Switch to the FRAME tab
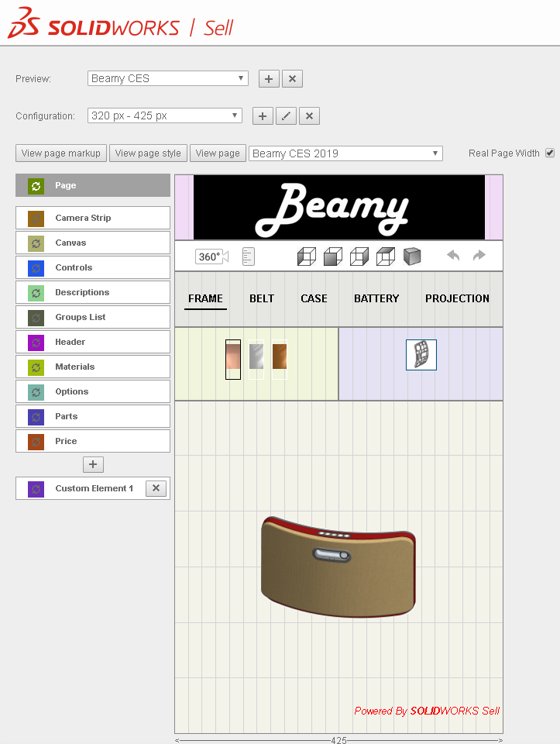The width and height of the screenshot is (560, 744). [x=205, y=298]
